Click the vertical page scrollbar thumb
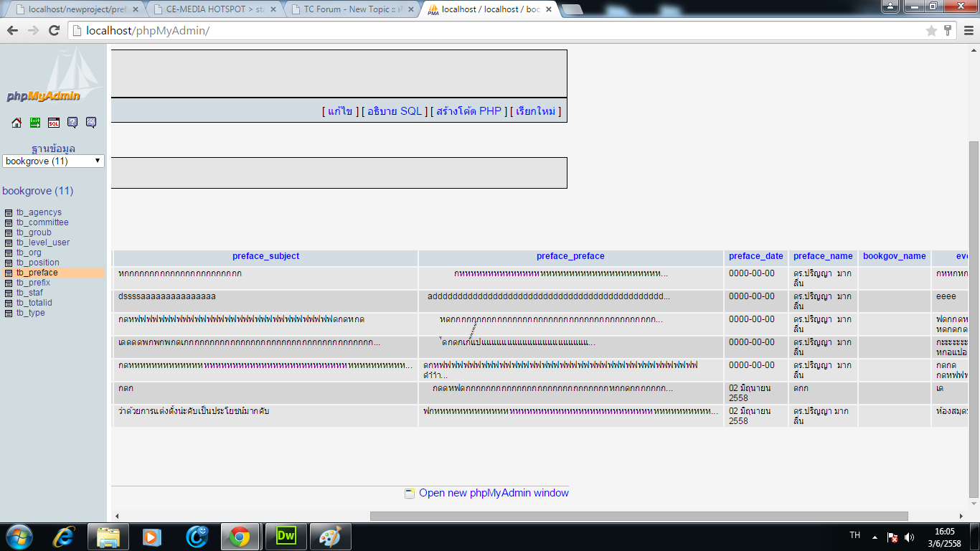980x551 pixels. (974, 319)
